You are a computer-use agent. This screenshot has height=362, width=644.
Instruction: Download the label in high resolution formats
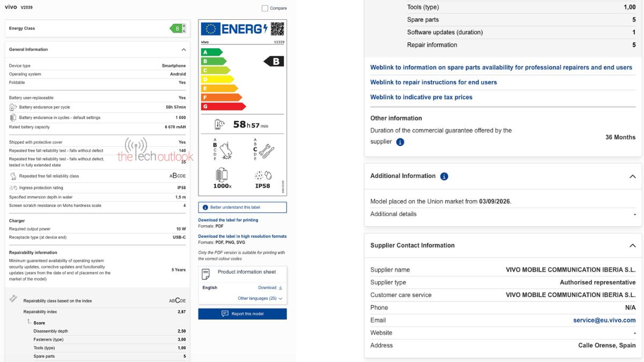pyautogui.click(x=243, y=236)
